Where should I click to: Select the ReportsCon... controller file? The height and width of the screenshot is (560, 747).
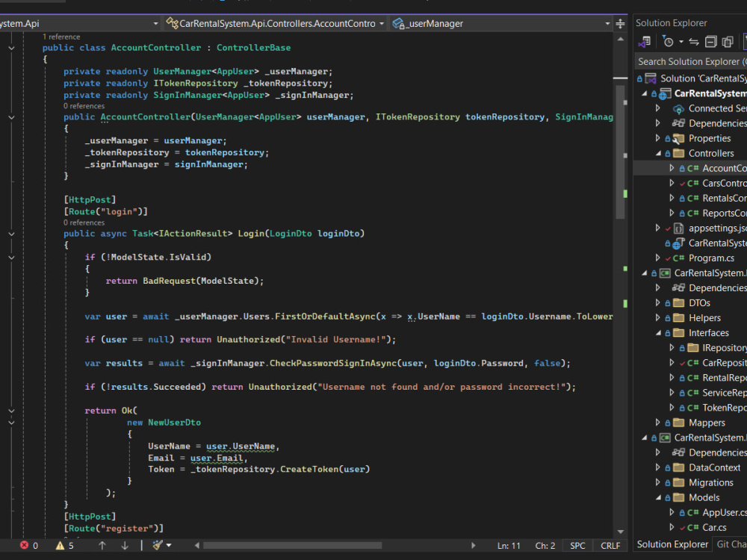point(724,214)
